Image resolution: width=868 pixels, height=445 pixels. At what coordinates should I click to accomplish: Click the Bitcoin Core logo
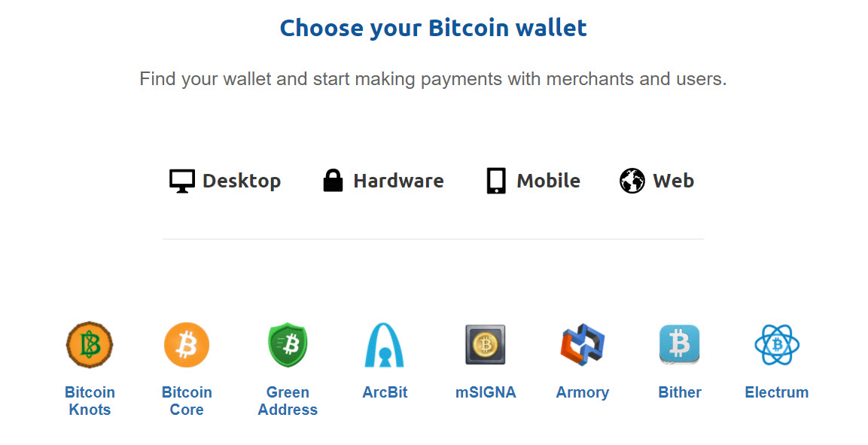click(186, 344)
